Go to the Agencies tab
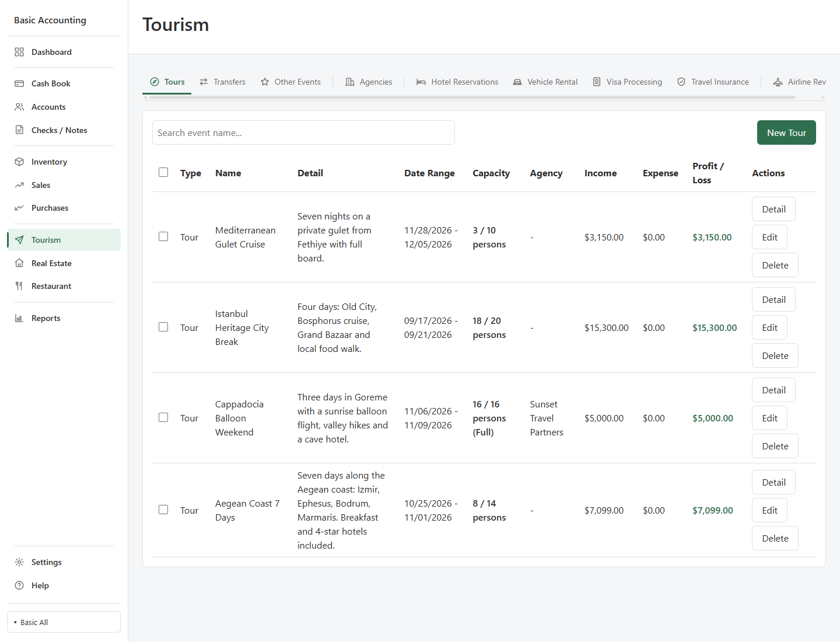Image resolution: width=840 pixels, height=642 pixels. pos(369,82)
